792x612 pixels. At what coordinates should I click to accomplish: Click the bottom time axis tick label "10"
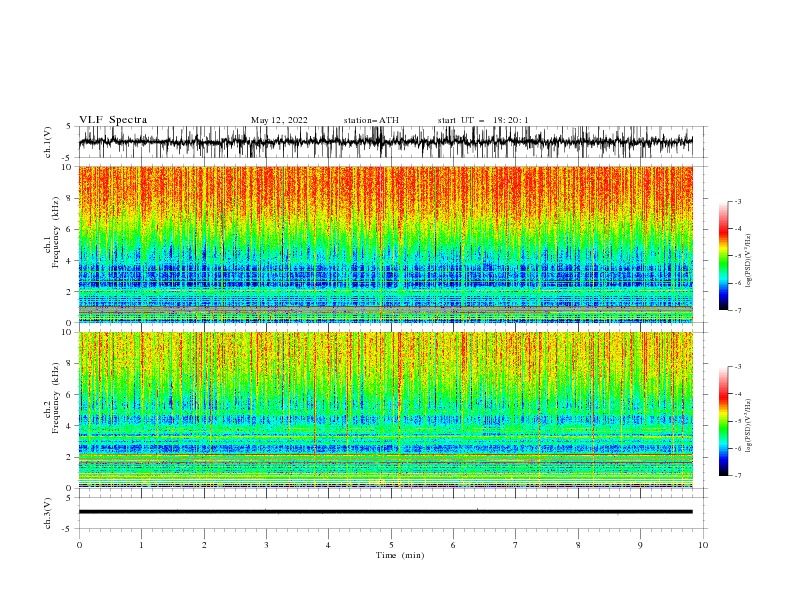click(703, 545)
